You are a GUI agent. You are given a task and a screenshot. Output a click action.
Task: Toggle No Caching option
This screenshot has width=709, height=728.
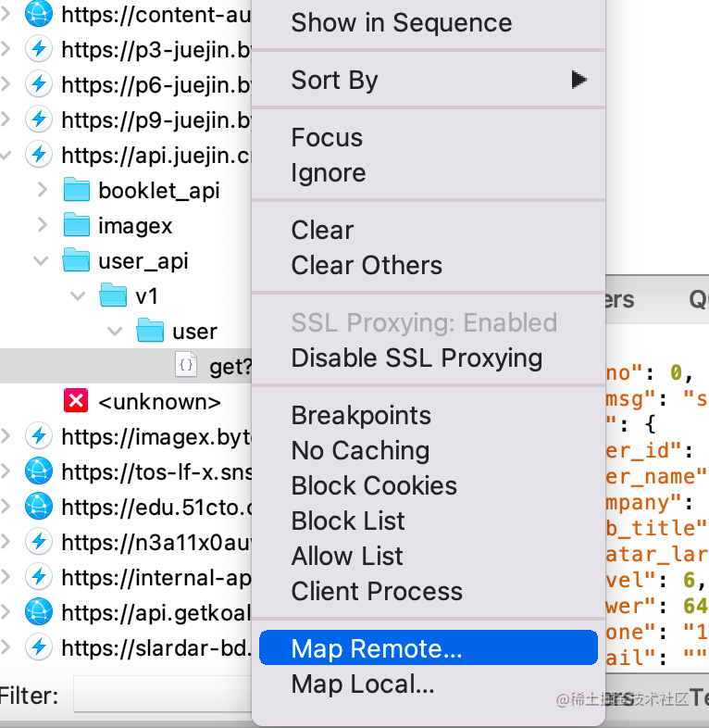point(360,451)
